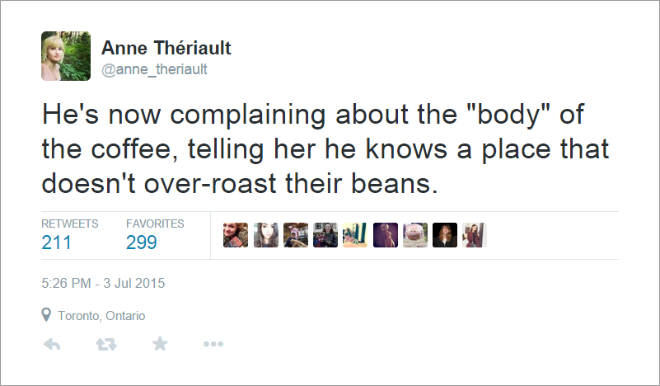This screenshot has height=386, width=660.
Task: Open eighth avatar with black background
Action: click(x=445, y=235)
